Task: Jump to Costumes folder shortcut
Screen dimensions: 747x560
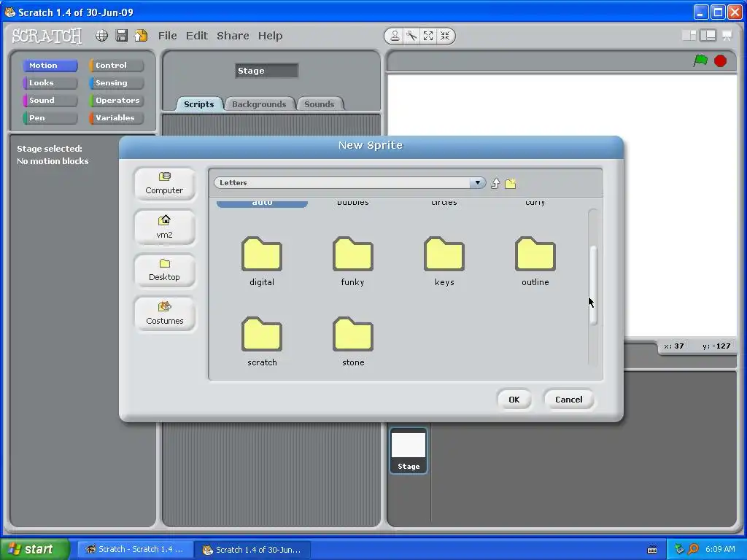Action: tap(164, 314)
